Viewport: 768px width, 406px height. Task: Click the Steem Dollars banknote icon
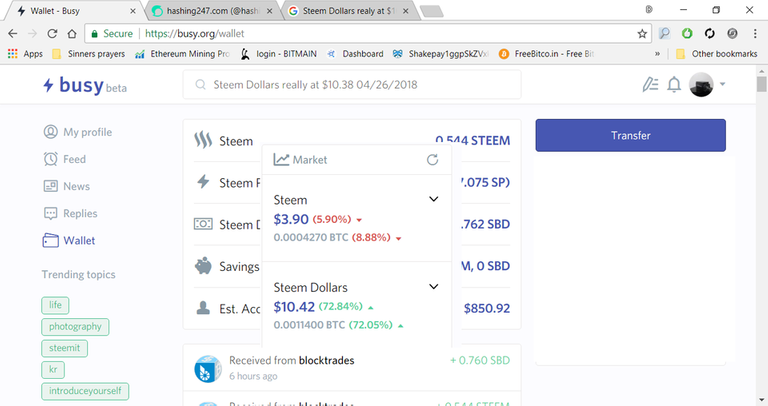203,224
